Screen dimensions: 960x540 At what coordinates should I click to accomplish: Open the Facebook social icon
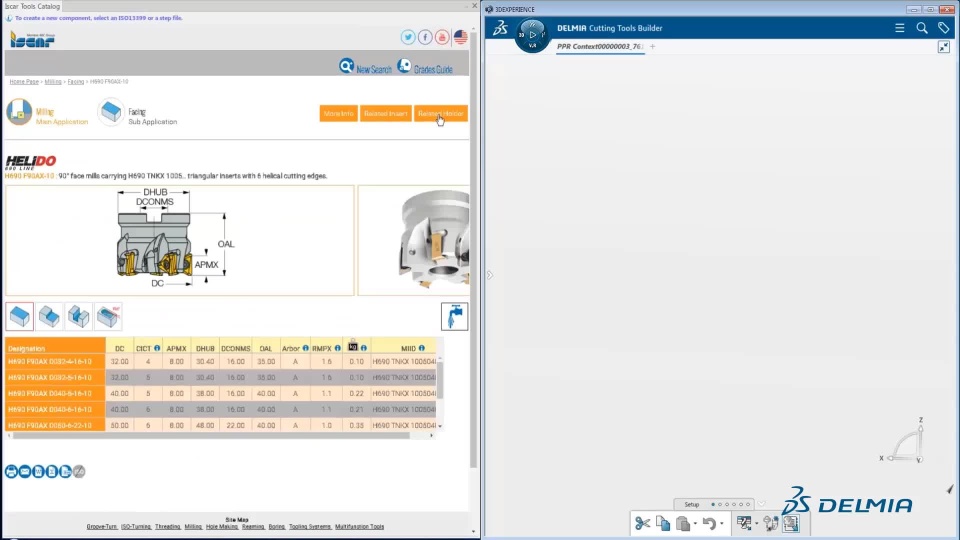tap(425, 37)
